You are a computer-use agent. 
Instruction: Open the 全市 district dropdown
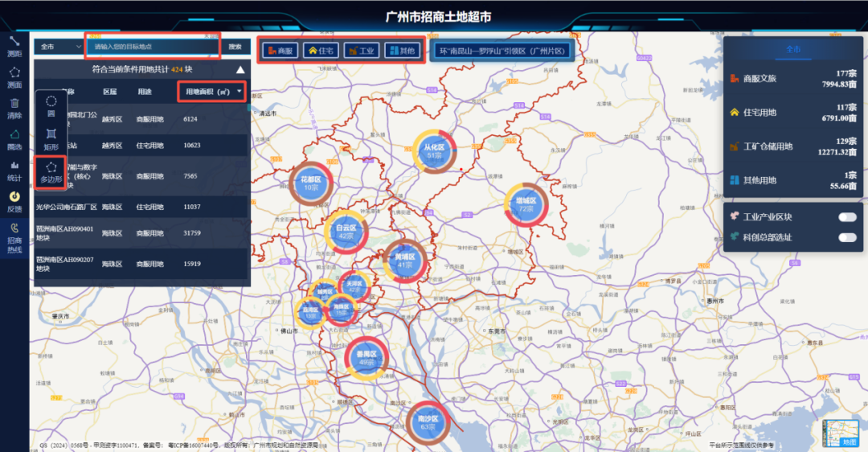[59, 47]
